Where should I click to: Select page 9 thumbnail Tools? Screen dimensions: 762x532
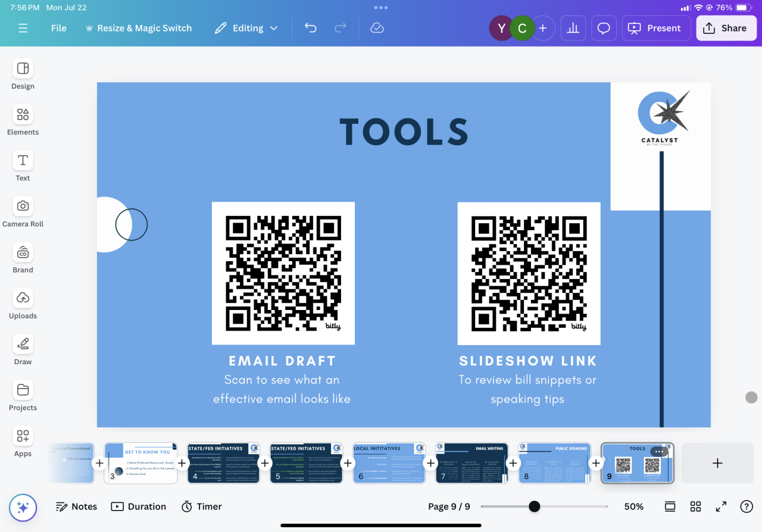tap(637, 463)
